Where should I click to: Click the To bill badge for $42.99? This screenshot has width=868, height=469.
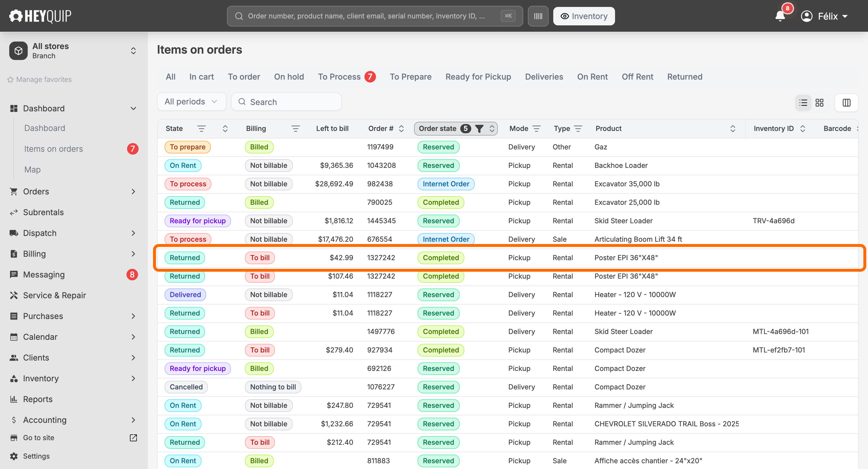click(x=260, y=258)
